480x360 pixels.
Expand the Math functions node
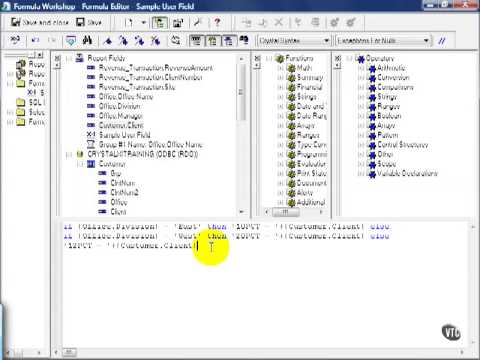point(280,68)
